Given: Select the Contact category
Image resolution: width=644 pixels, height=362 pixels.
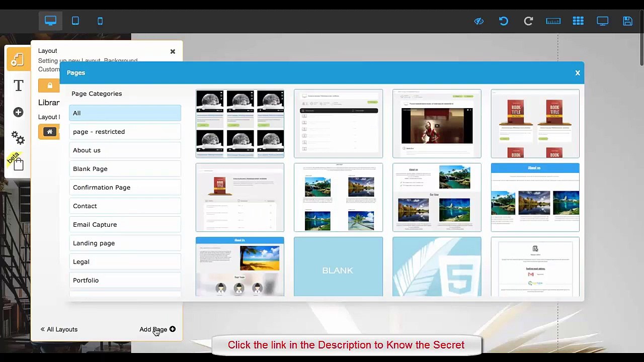Looking at the screenshot, I should coord(125,206).
